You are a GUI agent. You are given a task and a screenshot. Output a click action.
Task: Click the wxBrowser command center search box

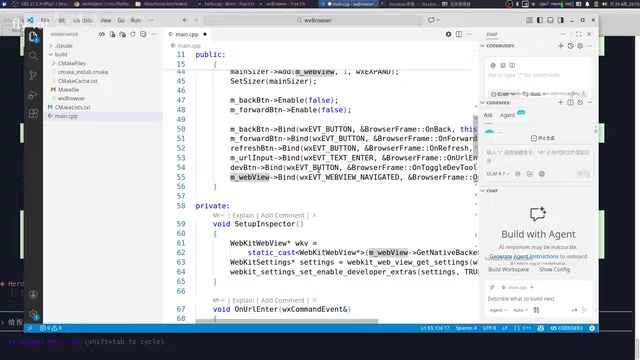coord(314,20)
